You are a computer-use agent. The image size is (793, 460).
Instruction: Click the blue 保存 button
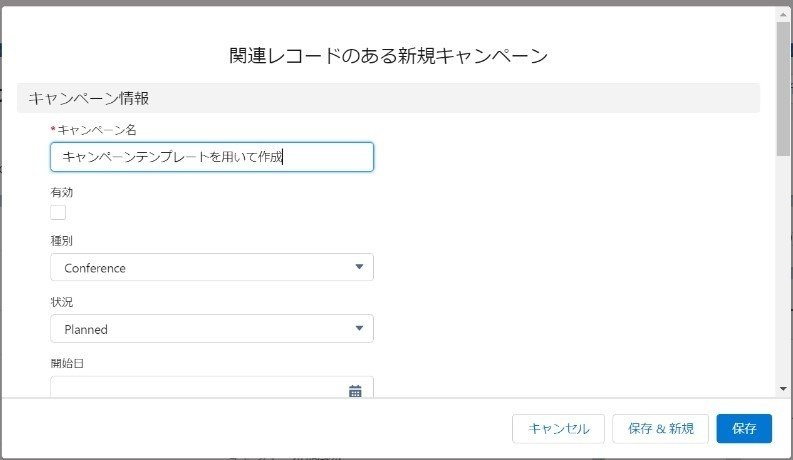[x=744, y=429]
